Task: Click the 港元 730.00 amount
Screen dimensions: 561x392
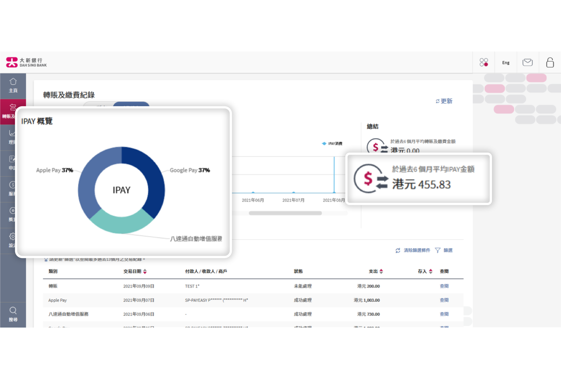Action: (368, 314)
